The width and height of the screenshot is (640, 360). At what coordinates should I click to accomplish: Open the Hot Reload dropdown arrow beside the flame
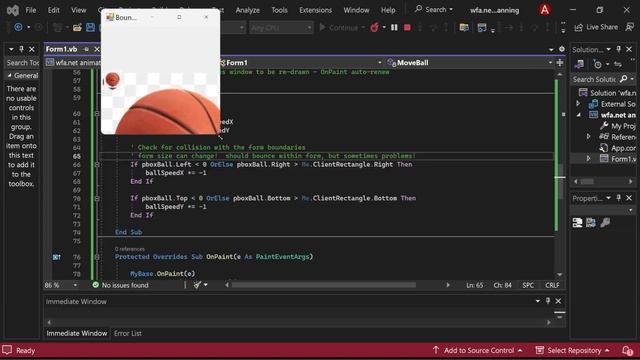(x=384, y=27)
